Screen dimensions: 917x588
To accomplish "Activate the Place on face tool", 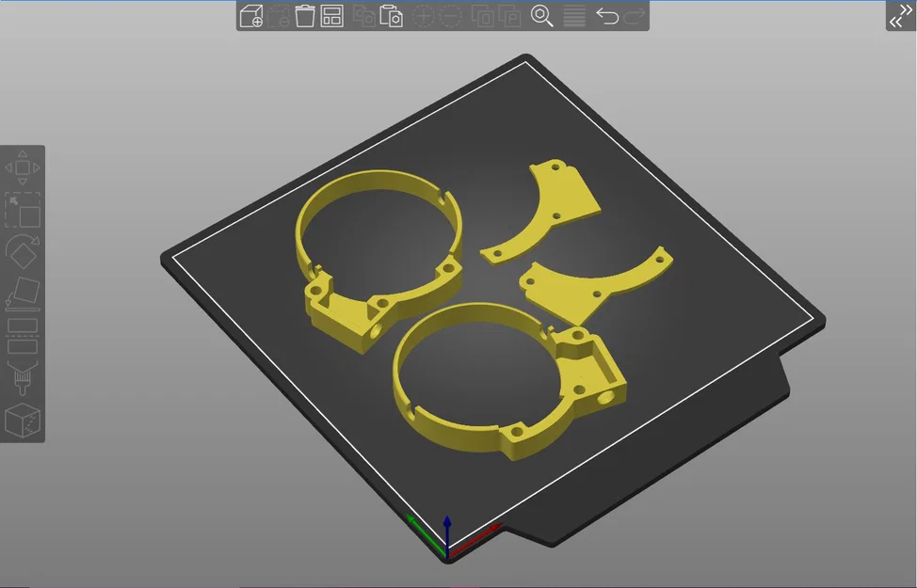I will point(23,294).
